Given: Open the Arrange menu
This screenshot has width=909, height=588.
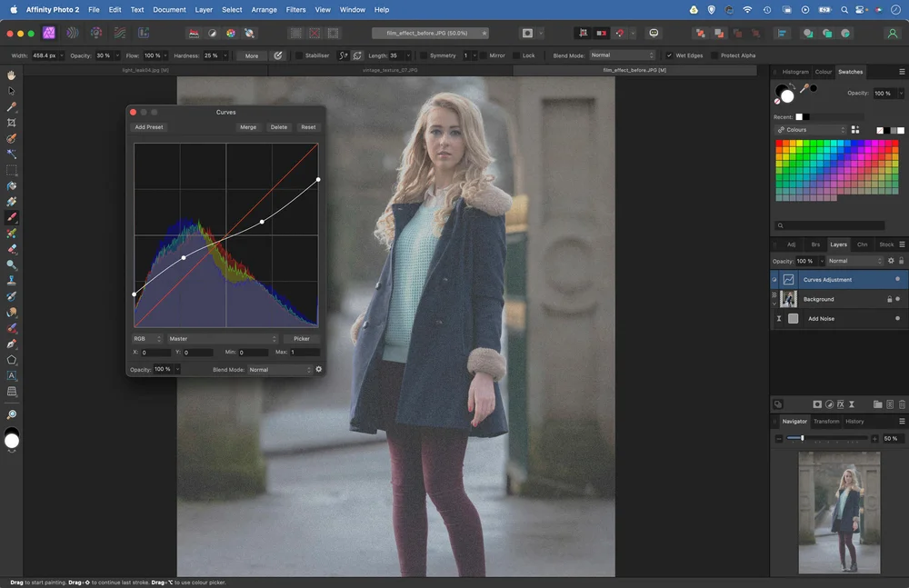Looking at the screenshot, I should click(x=264, y=10).
